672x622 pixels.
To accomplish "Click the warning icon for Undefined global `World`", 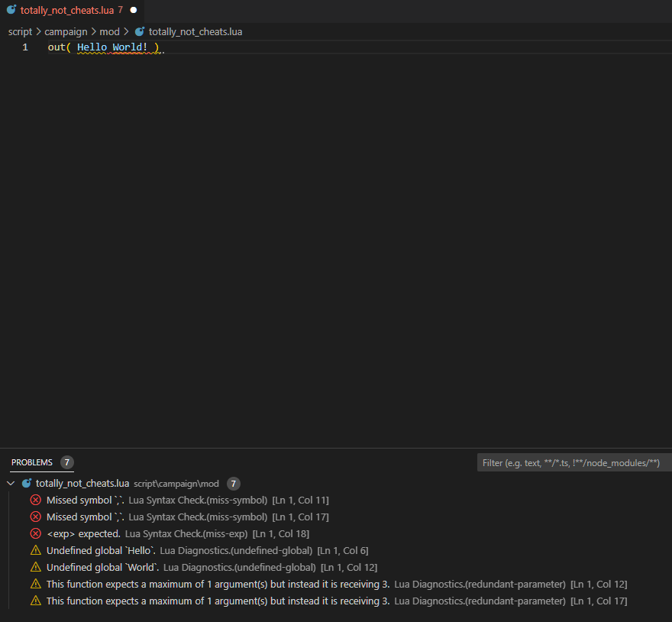I will (x=36, y=567).
